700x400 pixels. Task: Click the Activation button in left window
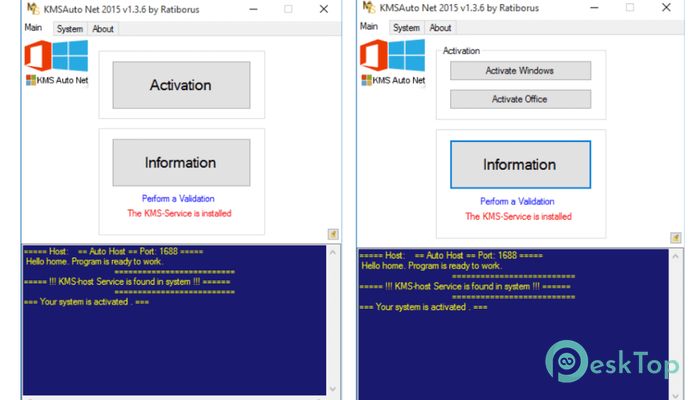pos(181,85)
